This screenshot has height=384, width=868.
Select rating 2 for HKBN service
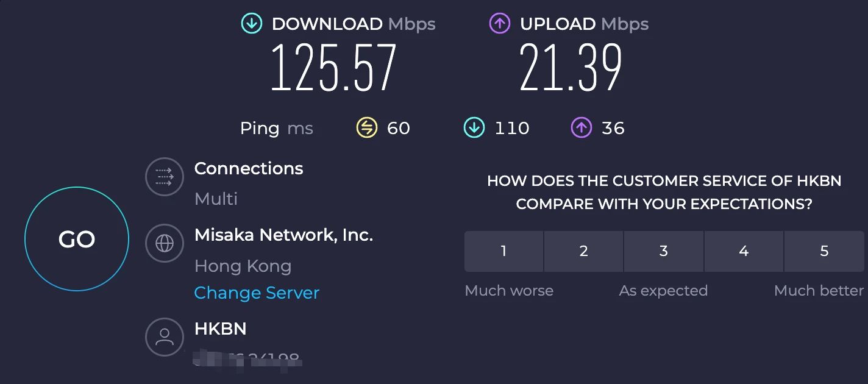583,251
